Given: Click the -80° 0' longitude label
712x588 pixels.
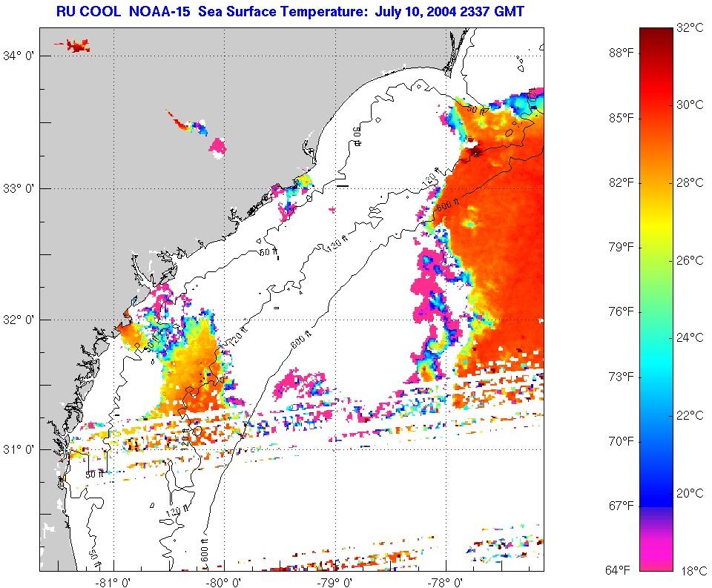Looking at the screenshot, I should click(x=224, y=582).
